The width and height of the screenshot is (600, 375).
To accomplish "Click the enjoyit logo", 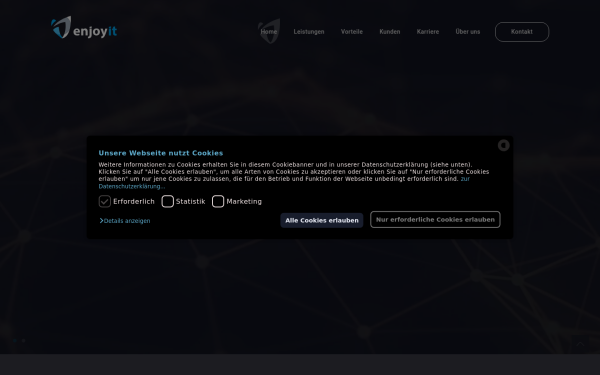I will pos(84,27).
